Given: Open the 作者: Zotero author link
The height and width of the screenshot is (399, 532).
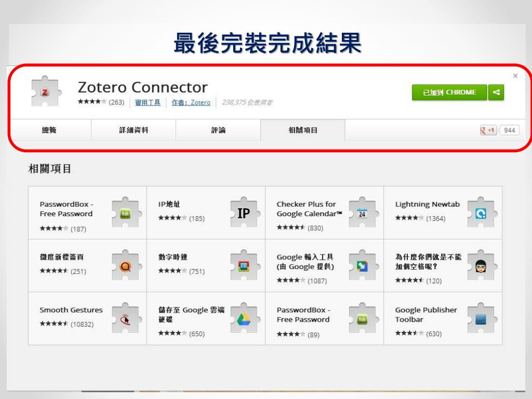Looking at the screenshot, I should [x=191, y=102].
